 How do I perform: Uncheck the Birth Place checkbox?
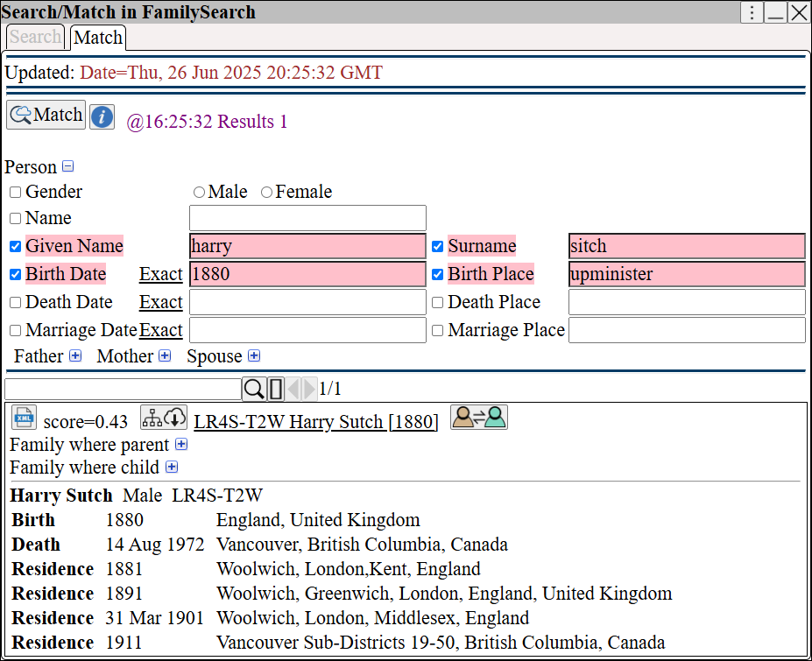[x=438, y=274]
